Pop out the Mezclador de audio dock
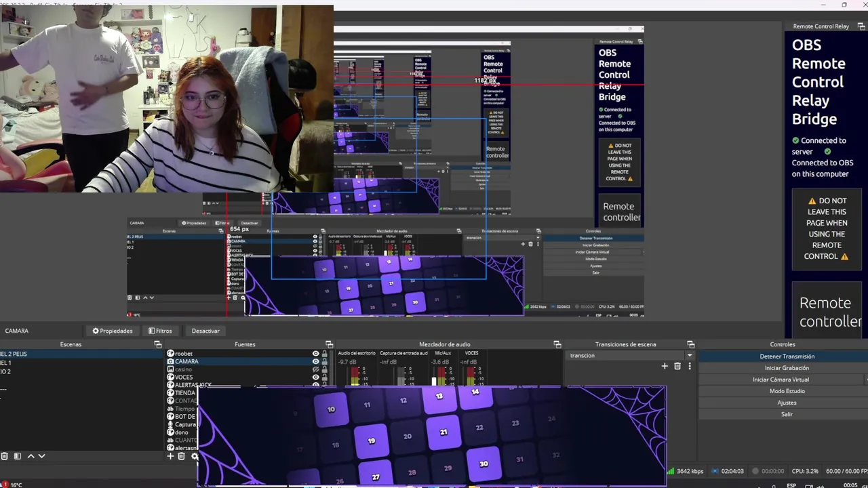The height and width of the screenshot is (488, 868). (x=557, y=344)
